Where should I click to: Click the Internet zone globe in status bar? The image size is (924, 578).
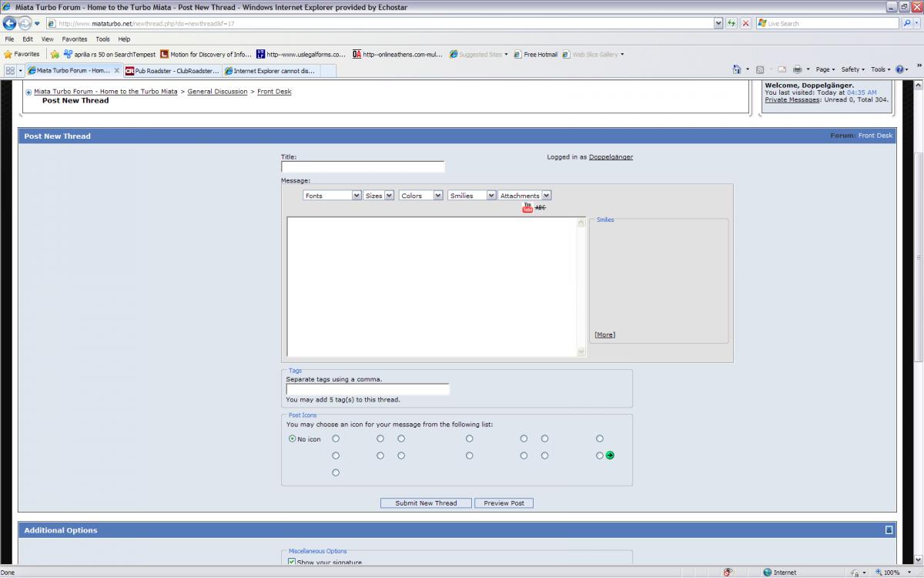(x=767, y=572)
